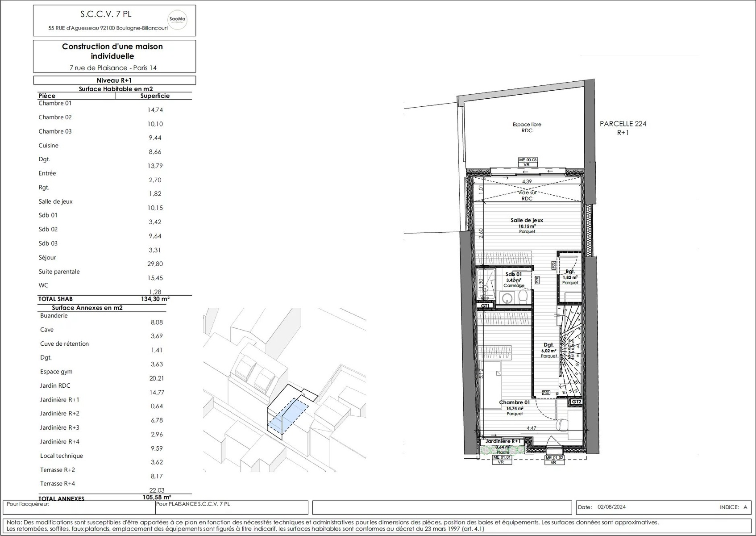Click the PARCELLE 224 label
This screenshot has width=756, height=536.
[x=623, y=124]
